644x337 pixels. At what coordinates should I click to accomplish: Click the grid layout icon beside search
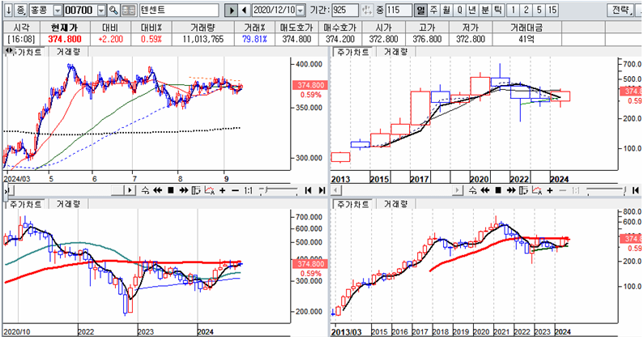[x=129, y=11]
